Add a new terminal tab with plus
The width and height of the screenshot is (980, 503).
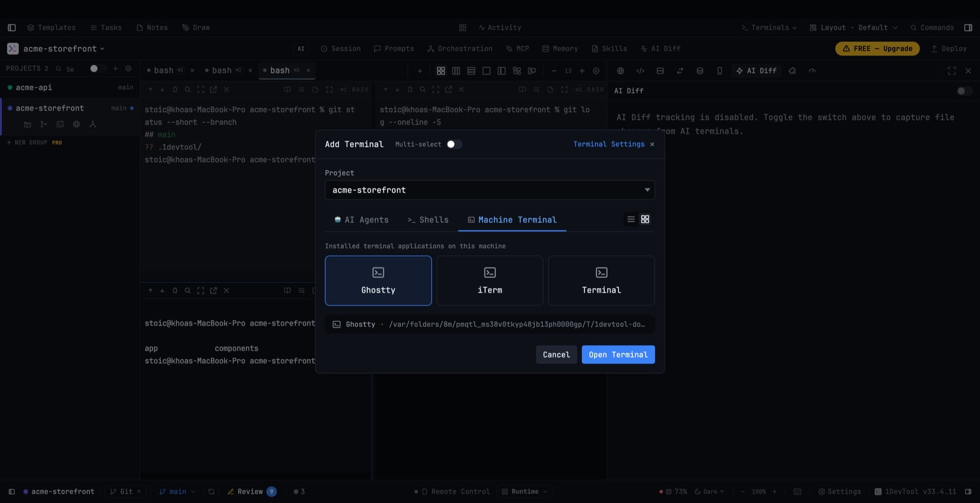(420, 71)
